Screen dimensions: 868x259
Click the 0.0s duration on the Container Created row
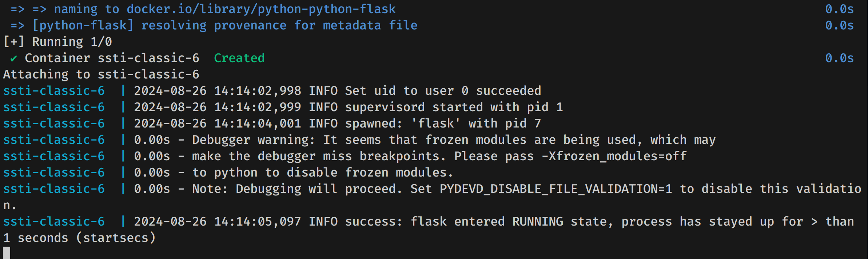pos(839,58)
